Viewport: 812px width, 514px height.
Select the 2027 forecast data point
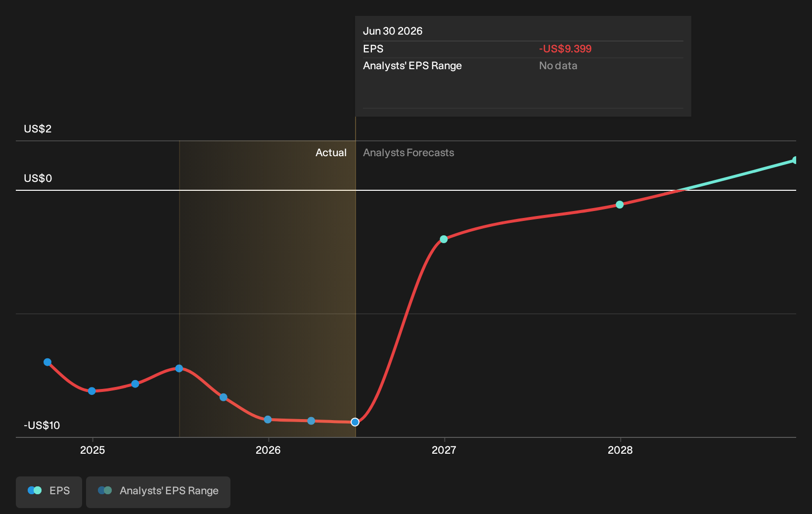[x=444, y=239]
